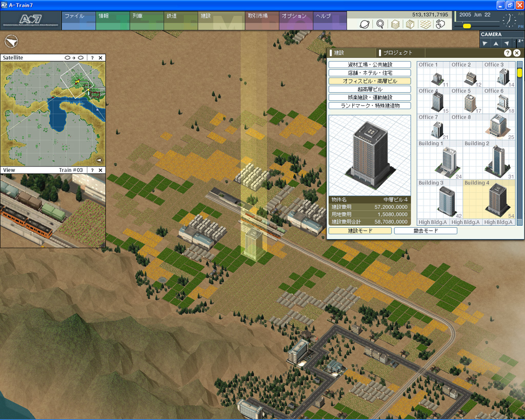Enable 建設モード build mode
The height and width of the screenshot is (420, 525).
tap(360, 231)
